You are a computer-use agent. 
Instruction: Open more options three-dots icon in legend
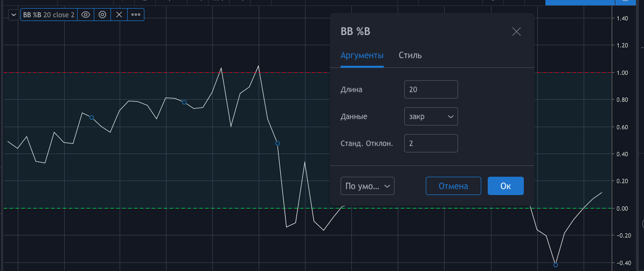[x=135, y=15]
